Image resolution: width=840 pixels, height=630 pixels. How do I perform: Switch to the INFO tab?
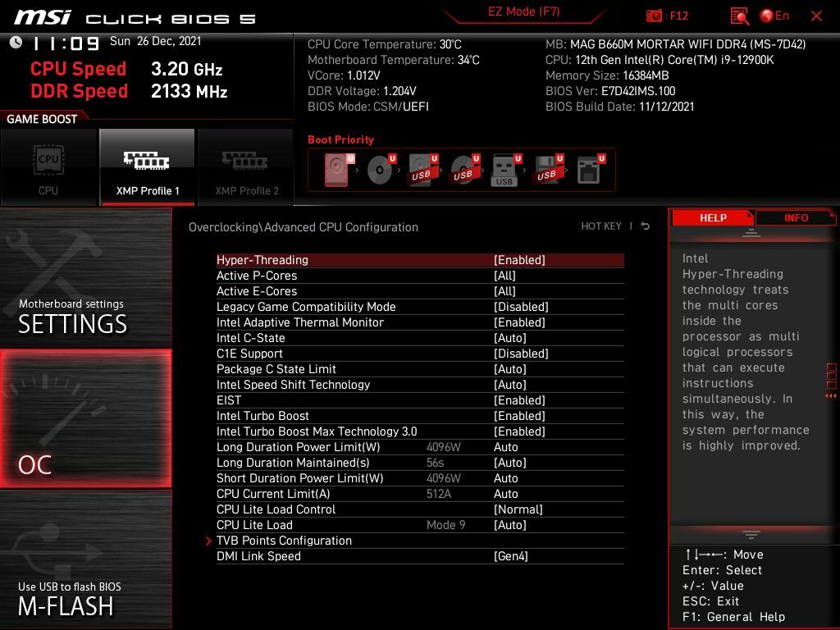tap(796, 217)
